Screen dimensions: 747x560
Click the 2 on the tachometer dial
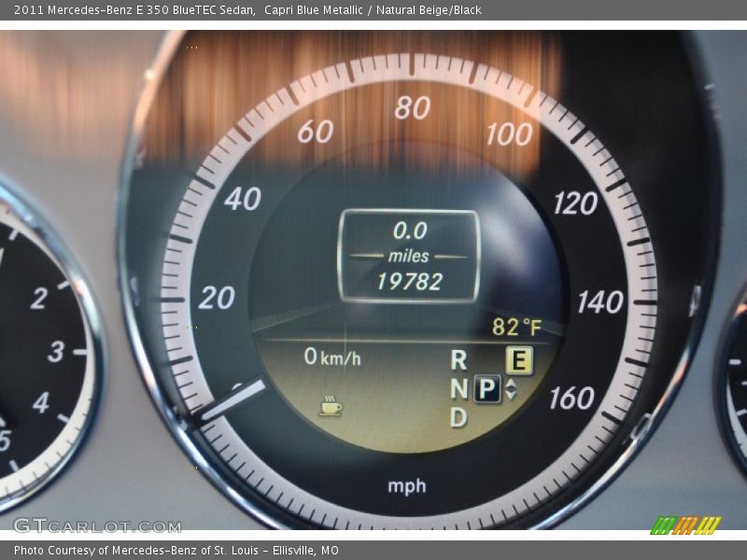(39, 299)
